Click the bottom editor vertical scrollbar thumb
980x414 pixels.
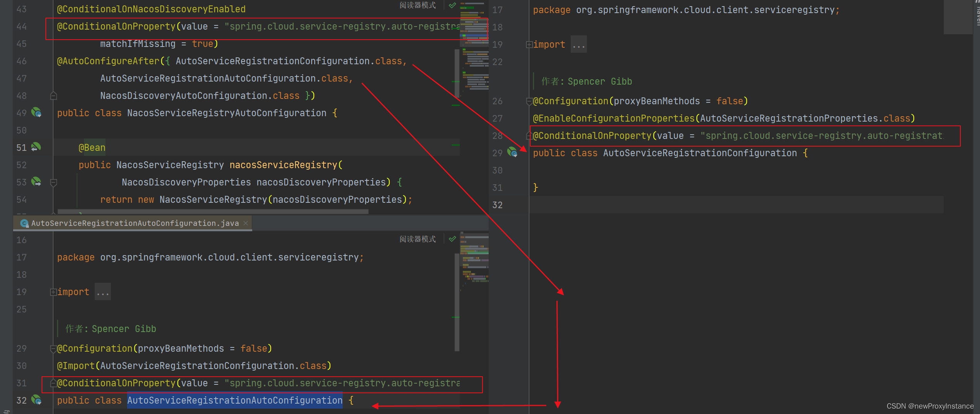pos(457,302)
